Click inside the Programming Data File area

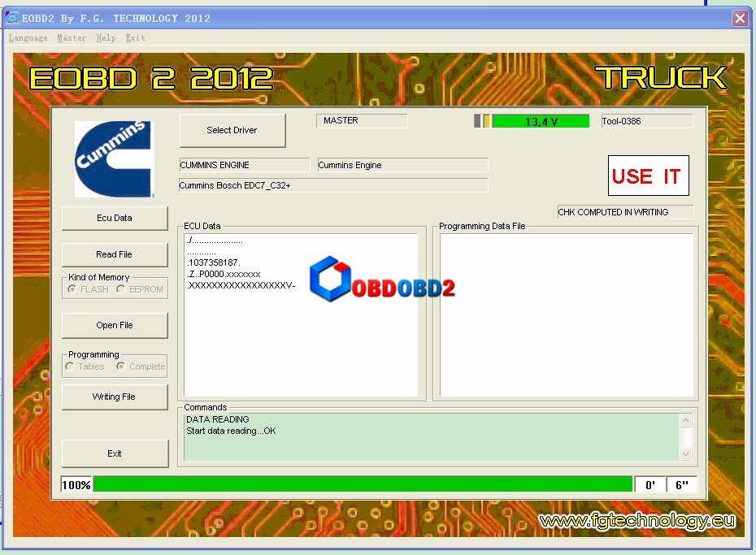point(566,314)
